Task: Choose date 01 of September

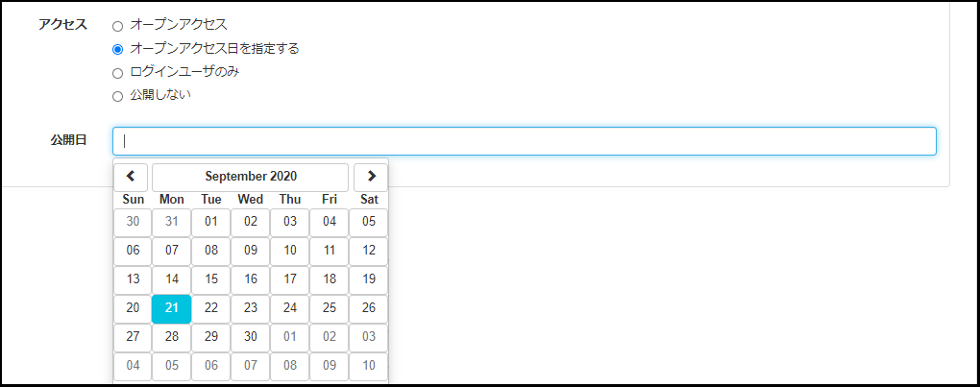Action: 211,222
